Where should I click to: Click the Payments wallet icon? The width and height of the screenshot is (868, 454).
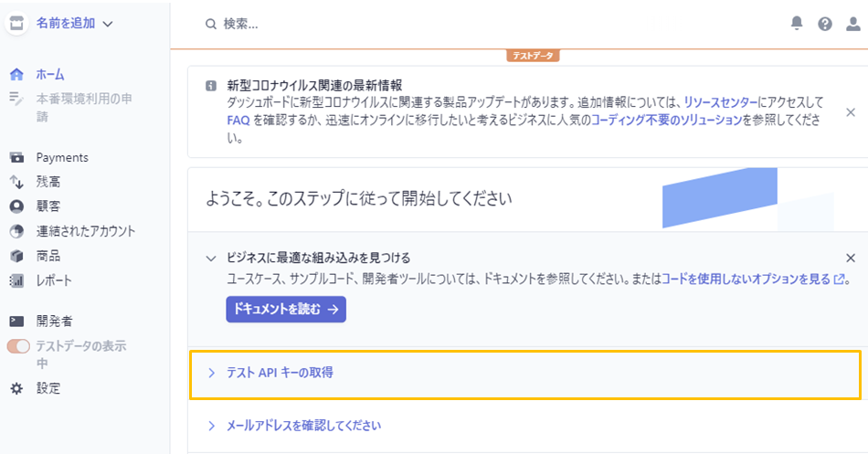(16, 158)
